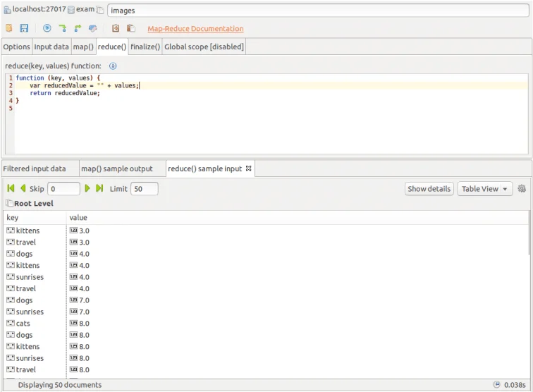Go to last page of results

pos(99,188)
